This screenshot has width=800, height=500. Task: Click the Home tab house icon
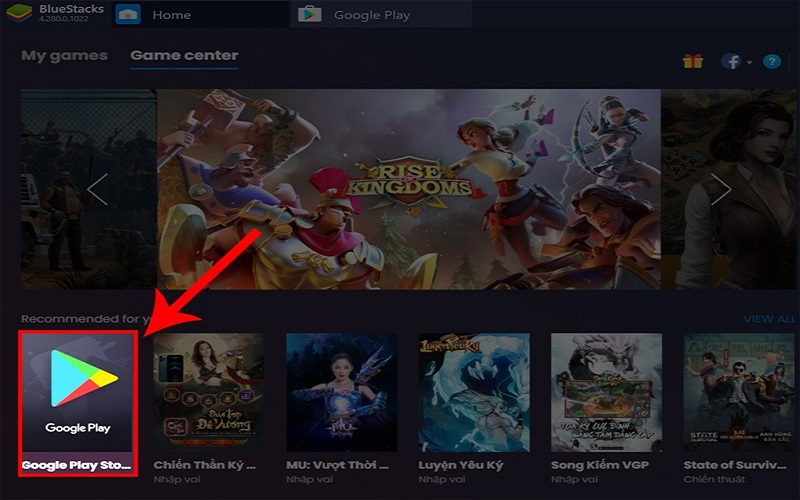click(128, 14)
